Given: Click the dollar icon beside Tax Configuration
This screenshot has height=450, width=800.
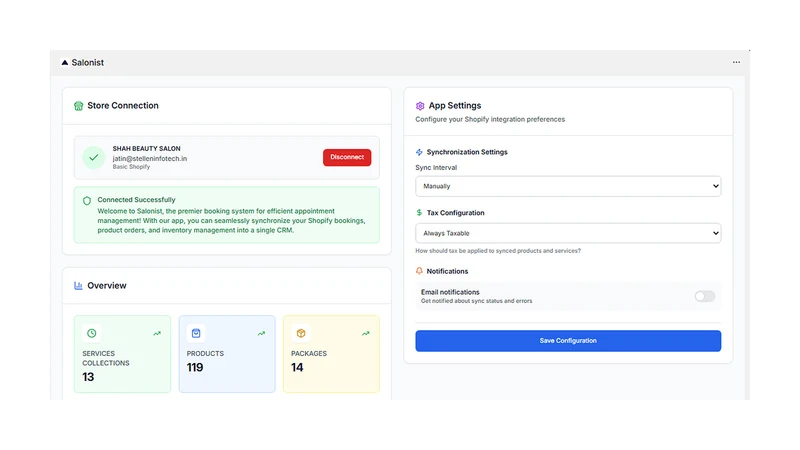Looking at the screenshot, I should tap(419, 212).
